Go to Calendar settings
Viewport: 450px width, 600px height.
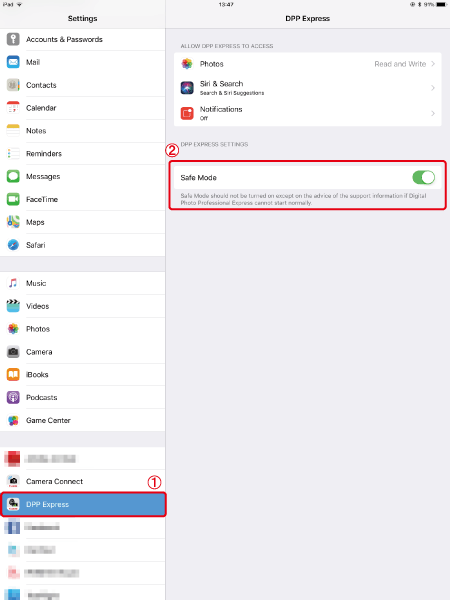pyautogui.click(x=83, y=108)
